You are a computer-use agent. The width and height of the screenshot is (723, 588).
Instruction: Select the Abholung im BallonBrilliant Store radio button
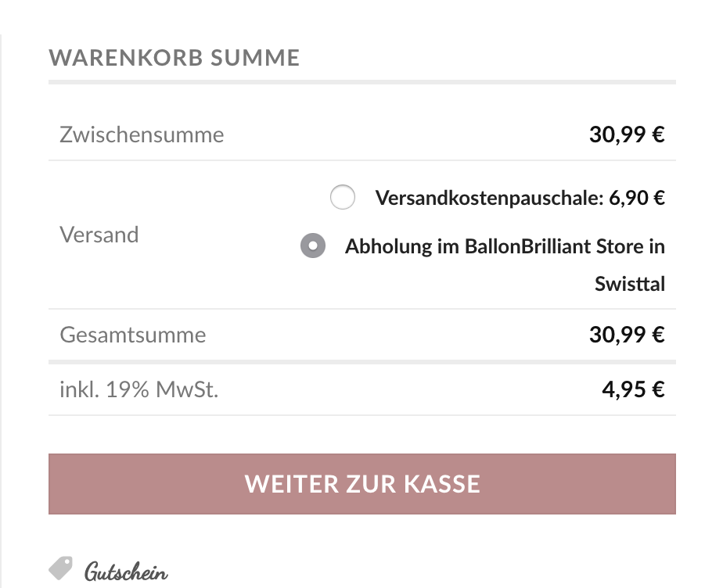pos(313,246)
